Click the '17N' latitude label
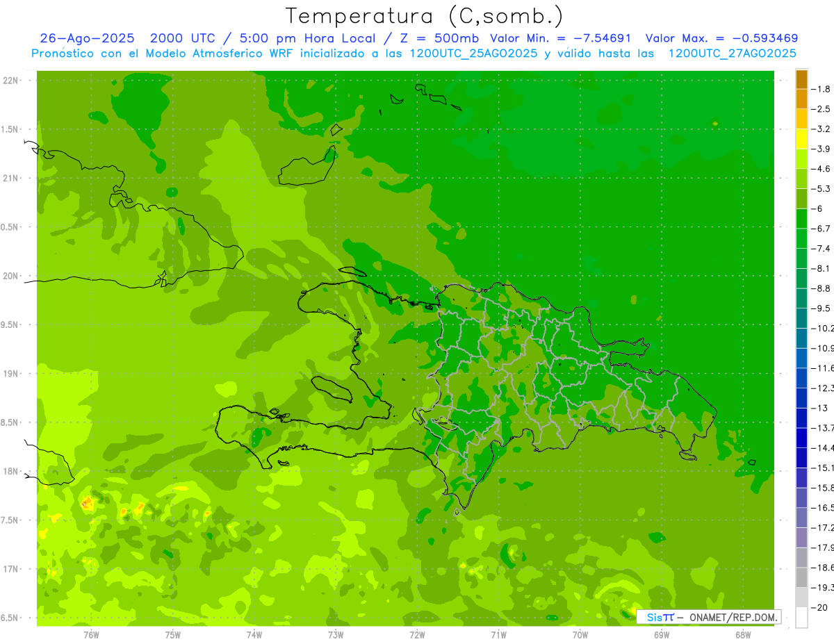834x644 pixels. click(12, 569)
